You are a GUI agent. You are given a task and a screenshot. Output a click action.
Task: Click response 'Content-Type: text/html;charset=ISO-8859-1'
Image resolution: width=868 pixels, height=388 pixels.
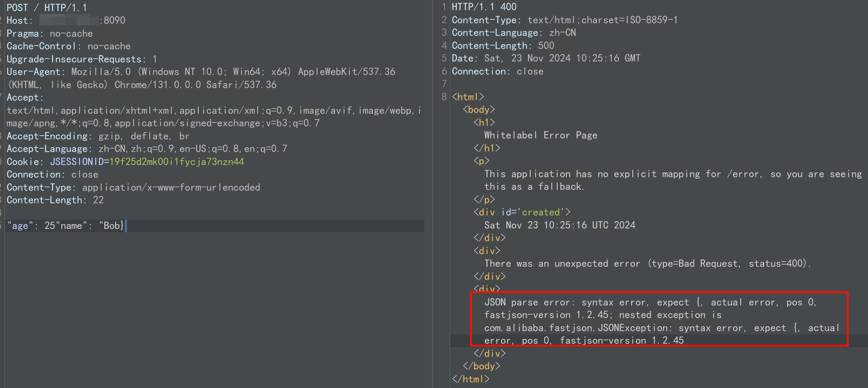(x=565, y=20)
